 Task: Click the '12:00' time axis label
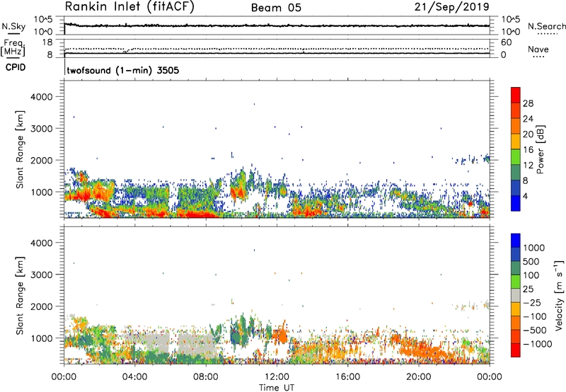277,377
